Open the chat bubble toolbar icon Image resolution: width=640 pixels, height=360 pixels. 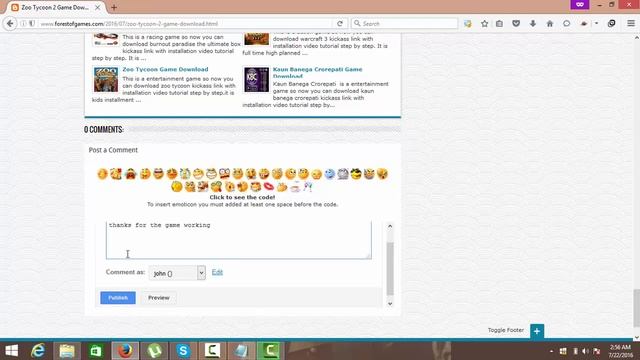567,24
